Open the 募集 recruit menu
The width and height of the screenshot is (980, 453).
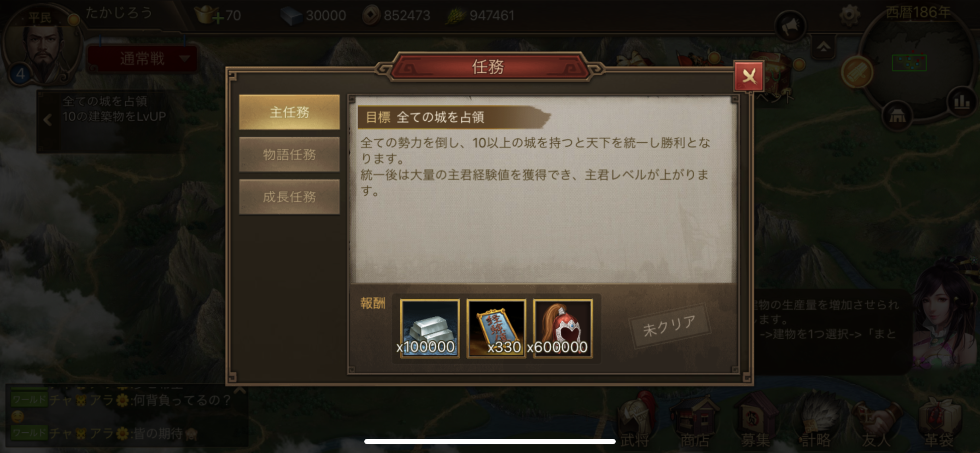pos(755,422)
